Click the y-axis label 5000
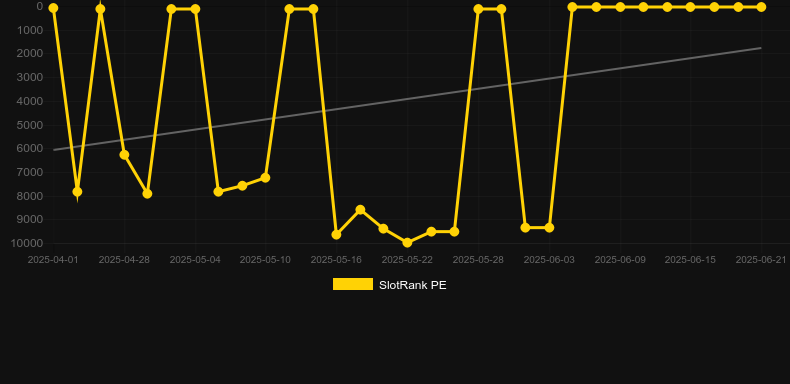 pos(30,125)
